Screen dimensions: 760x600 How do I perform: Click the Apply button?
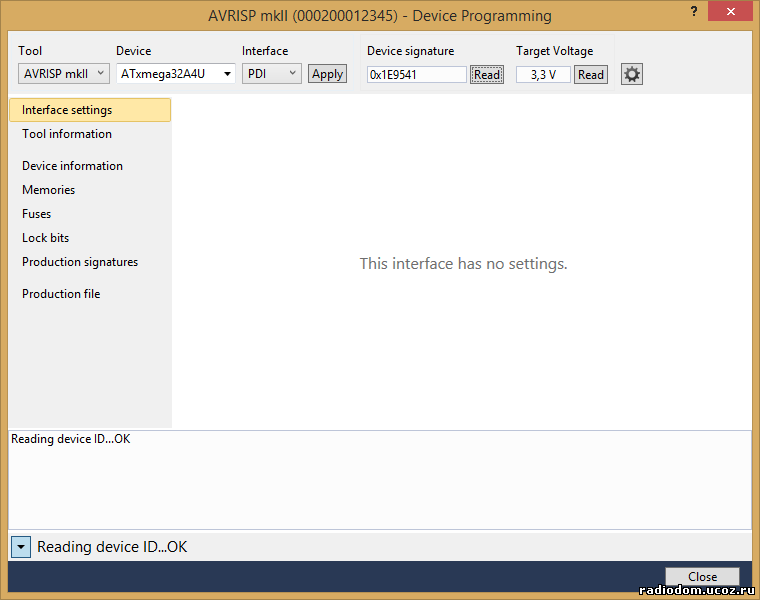click(x=327, y=74)
